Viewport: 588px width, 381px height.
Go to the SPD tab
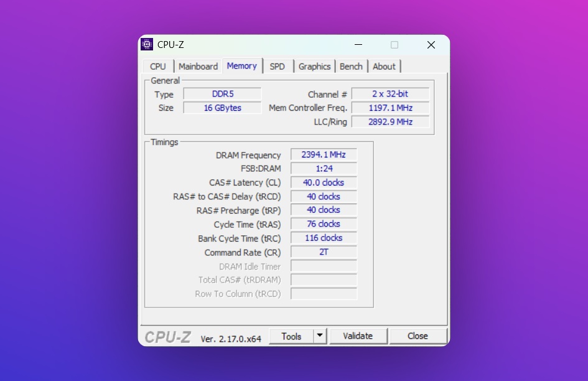pos(277,67)
